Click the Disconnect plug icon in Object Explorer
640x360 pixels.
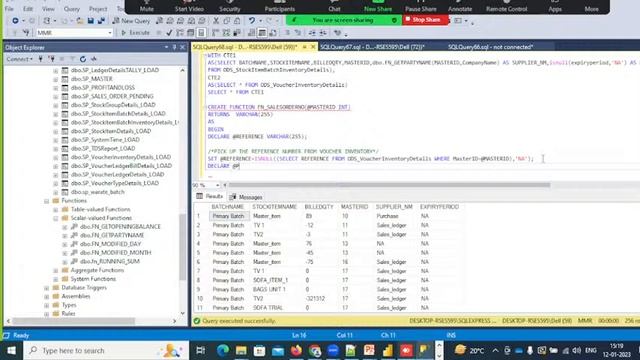(51, 59)
